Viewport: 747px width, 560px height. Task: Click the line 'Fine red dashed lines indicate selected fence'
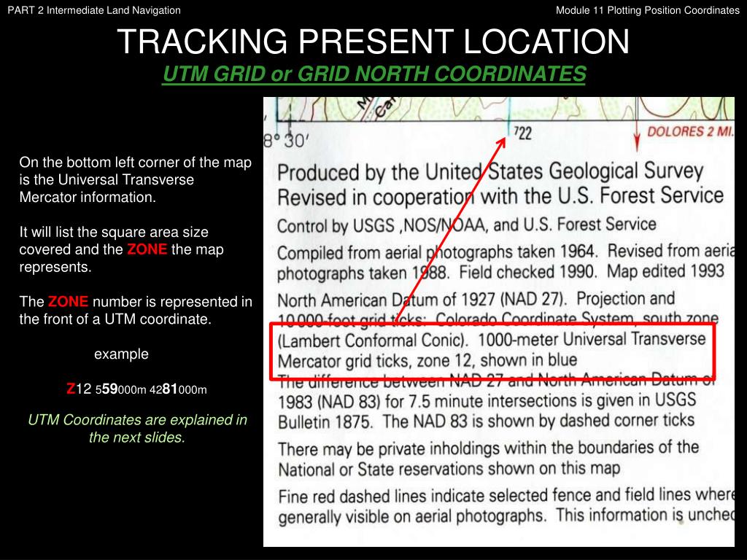[x=506, y=496]
